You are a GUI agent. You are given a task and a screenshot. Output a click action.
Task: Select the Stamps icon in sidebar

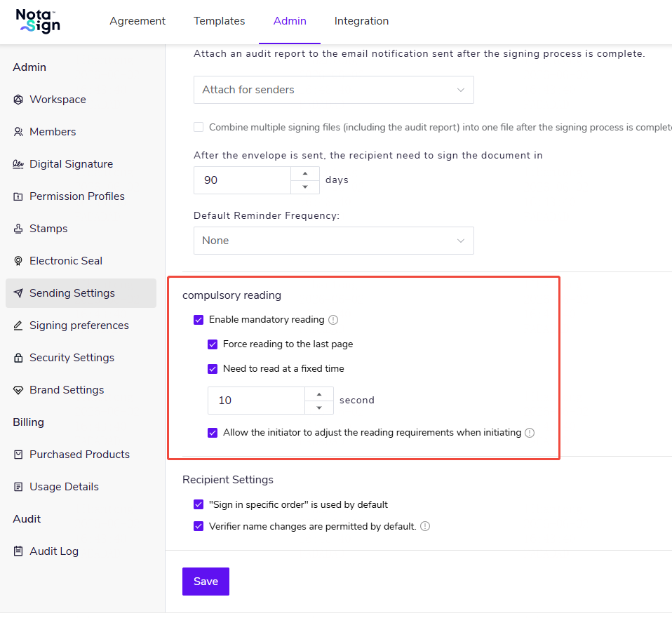click(18, 229)
